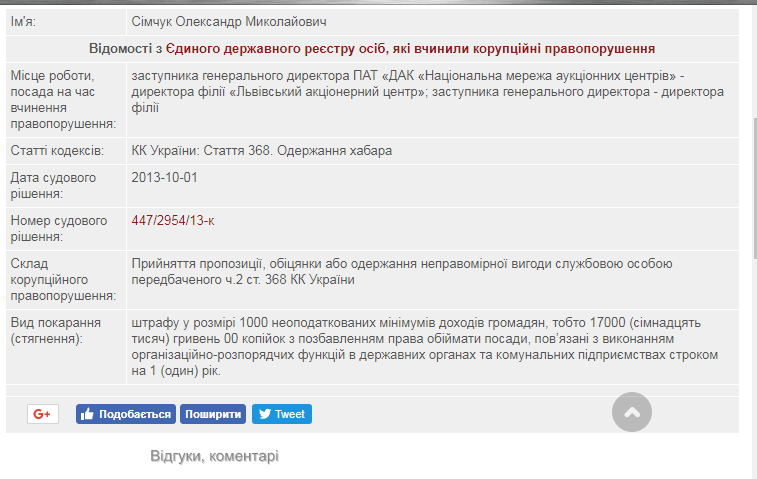The height and width of the screenshot is (479, 757).
Task: Share the page via Поширити button
Action: [x=213, y=414]
